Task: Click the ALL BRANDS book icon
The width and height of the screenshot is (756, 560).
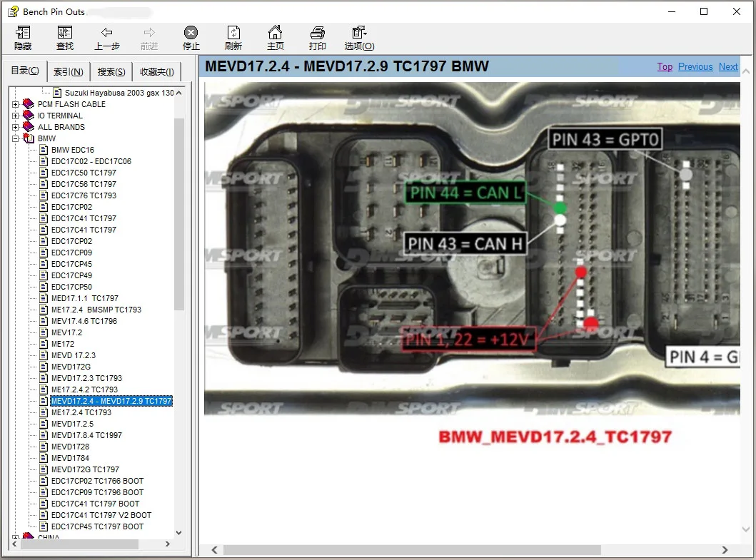Action: point(29,127)
